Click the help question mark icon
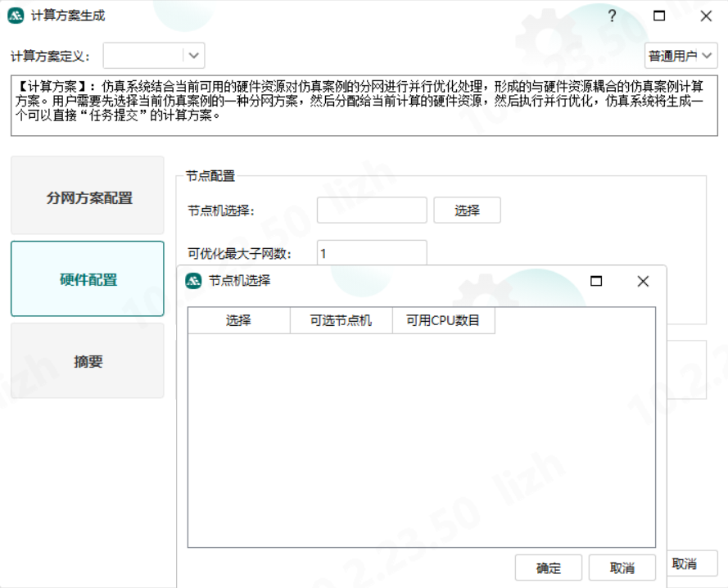Image resolution: width=728 pixels, height=588 pixels. 611,16
